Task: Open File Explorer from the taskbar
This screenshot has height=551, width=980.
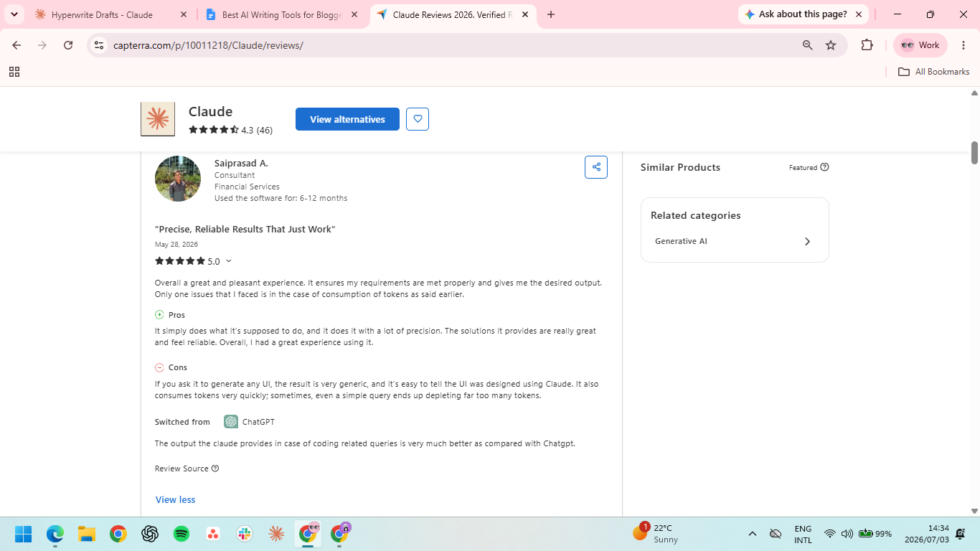Action: pyautogui.click(x=87, y=534)
